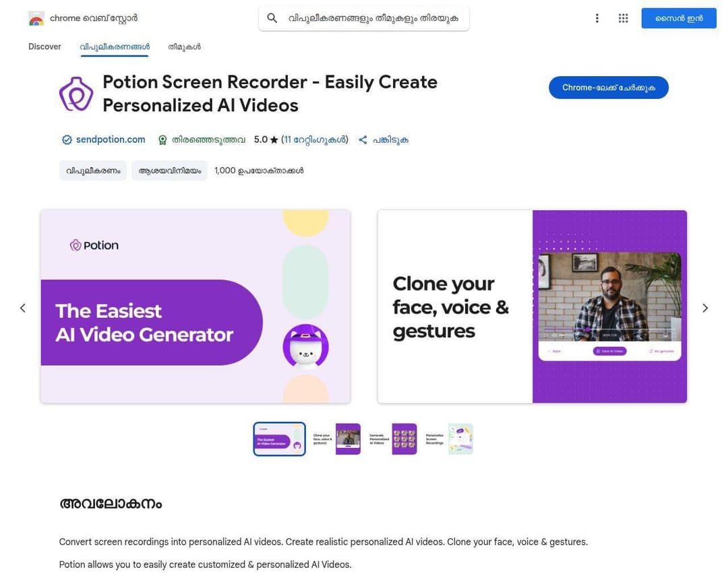Select the 'Clone your face' thumbnail
This screenshot has width=728, height=582.
336,439
